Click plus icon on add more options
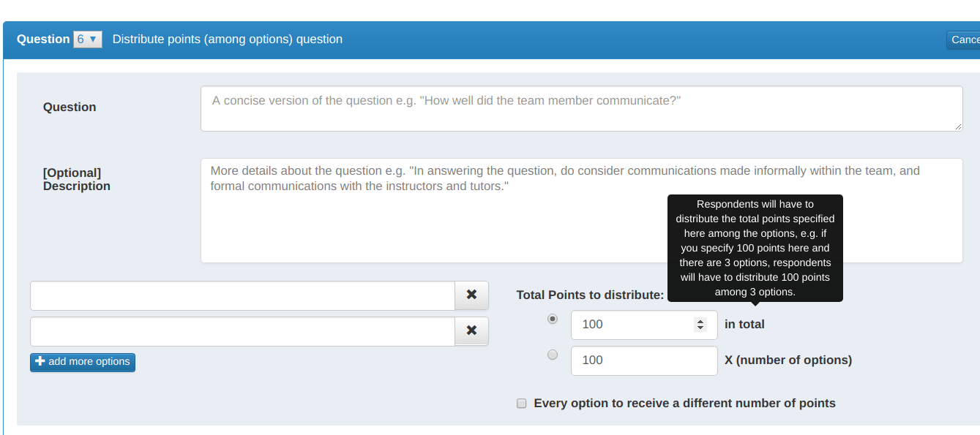 (x=40, y=362)
